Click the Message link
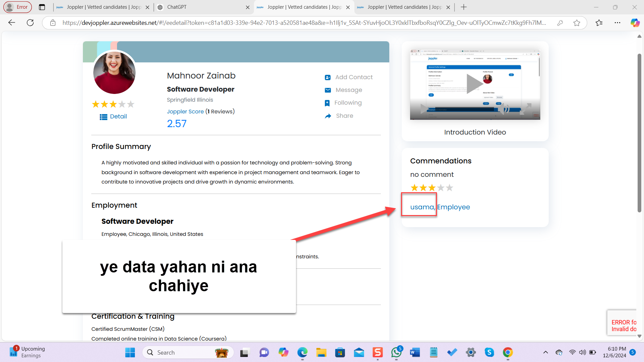 coord(349,90)
